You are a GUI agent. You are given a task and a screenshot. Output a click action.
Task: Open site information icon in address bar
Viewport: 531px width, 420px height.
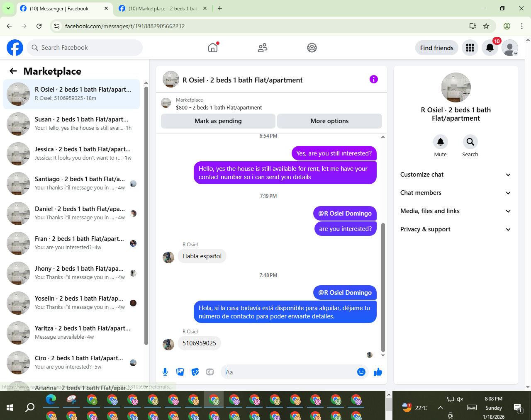[57, 26]
